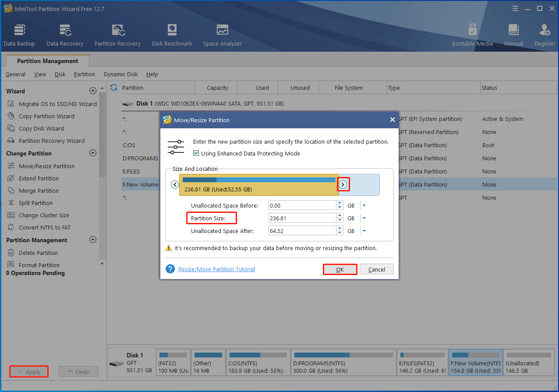Open unit dropdown for Partition Size
Screen dimensions: 559x392
click(x=364, y=218)
